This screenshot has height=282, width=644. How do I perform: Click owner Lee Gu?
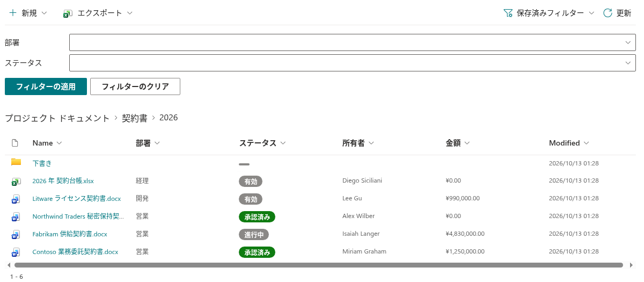352,198
